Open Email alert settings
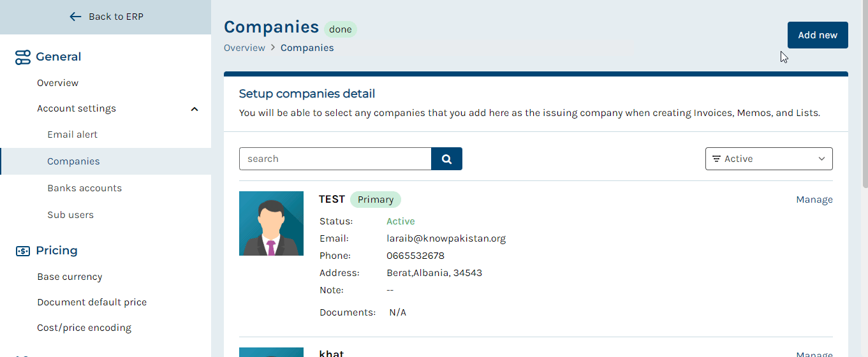The image size is (868, 357). pyautogui.click(x=72, y=135)
